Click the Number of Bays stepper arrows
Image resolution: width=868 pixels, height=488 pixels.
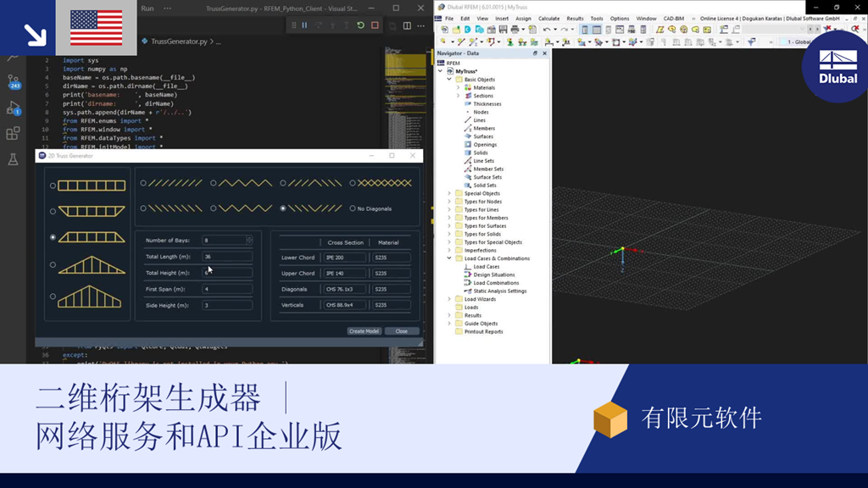tap(250, 240)
